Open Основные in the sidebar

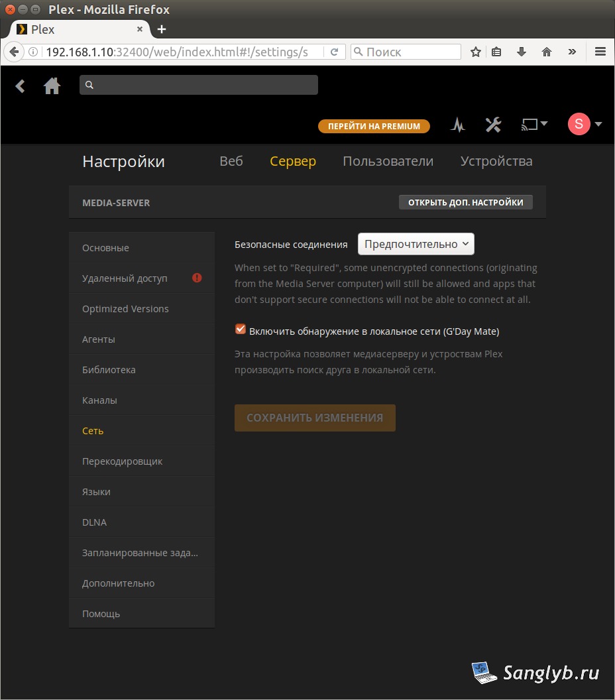142,247
